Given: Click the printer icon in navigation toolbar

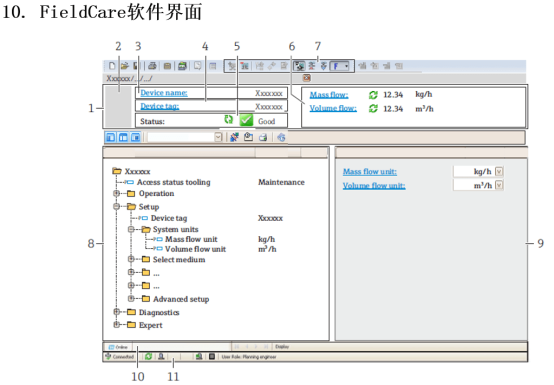Looking at the screenshot, I should 263,137.
